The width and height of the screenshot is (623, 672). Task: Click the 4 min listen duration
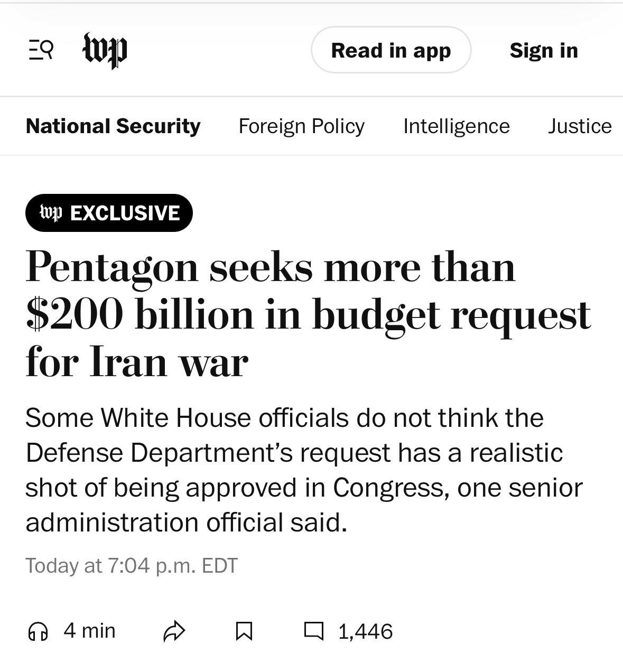coord(89,631)
